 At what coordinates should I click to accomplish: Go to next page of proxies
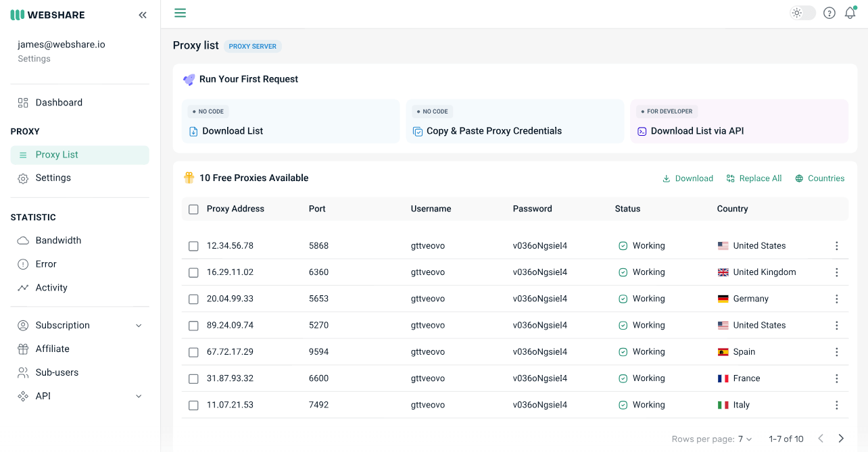coord(841,438)
